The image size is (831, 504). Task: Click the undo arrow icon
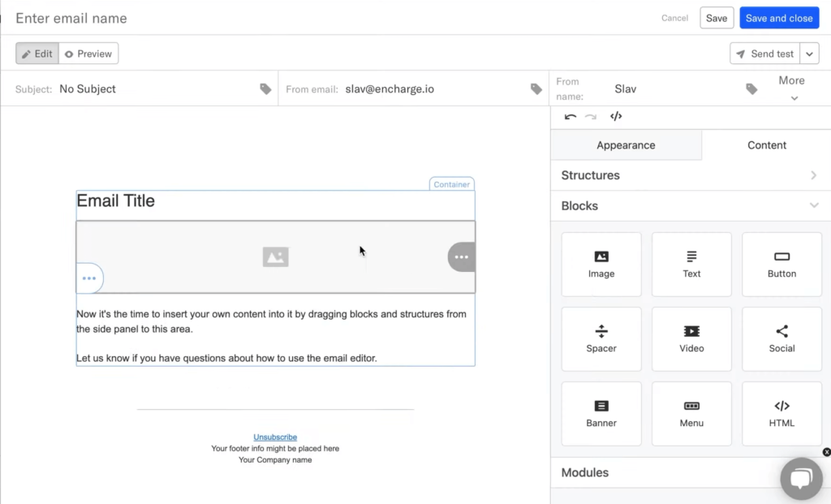(571, 117)
